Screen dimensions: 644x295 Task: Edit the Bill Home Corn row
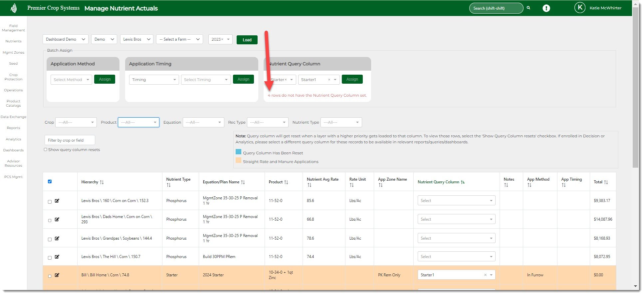tap(57, 275)
